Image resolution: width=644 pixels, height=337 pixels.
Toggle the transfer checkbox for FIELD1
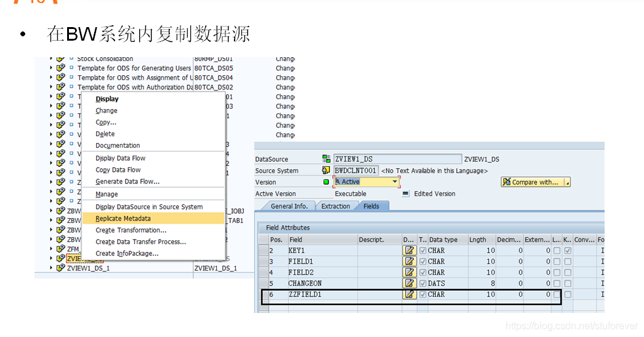point(422,261)
